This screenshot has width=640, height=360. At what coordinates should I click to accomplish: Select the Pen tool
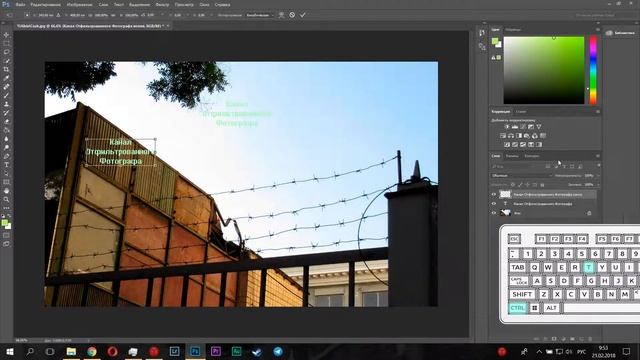[6, 156]
